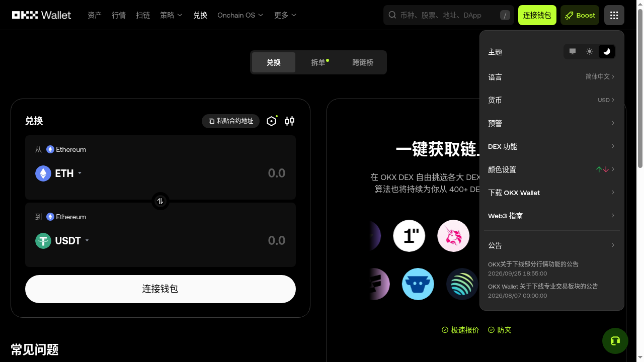
Task: Expand the 策略 menu
Action: pos(171,15)
